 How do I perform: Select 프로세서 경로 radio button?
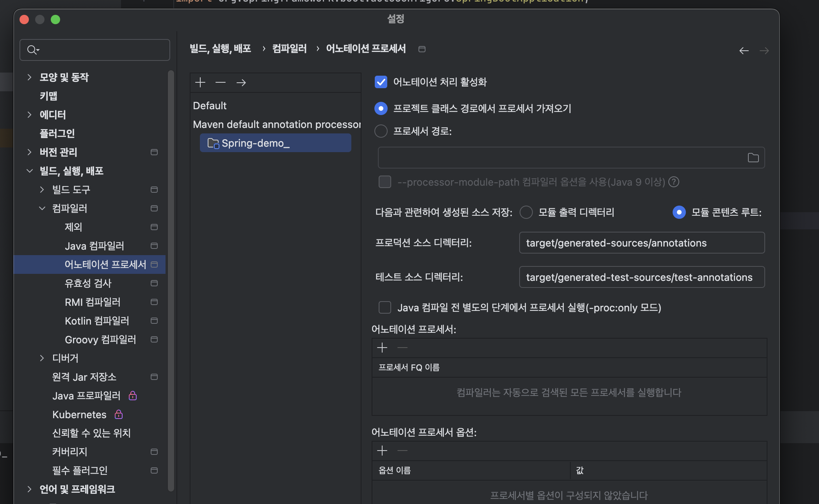pyautogui.click(x=381, y=131)
